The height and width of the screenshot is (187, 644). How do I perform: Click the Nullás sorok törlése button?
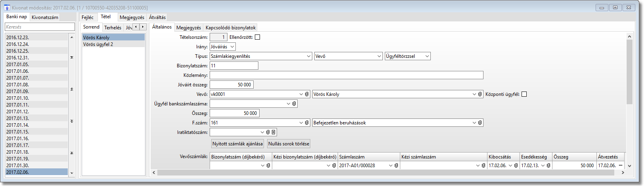pyautogui.click(x=289, y=144)
